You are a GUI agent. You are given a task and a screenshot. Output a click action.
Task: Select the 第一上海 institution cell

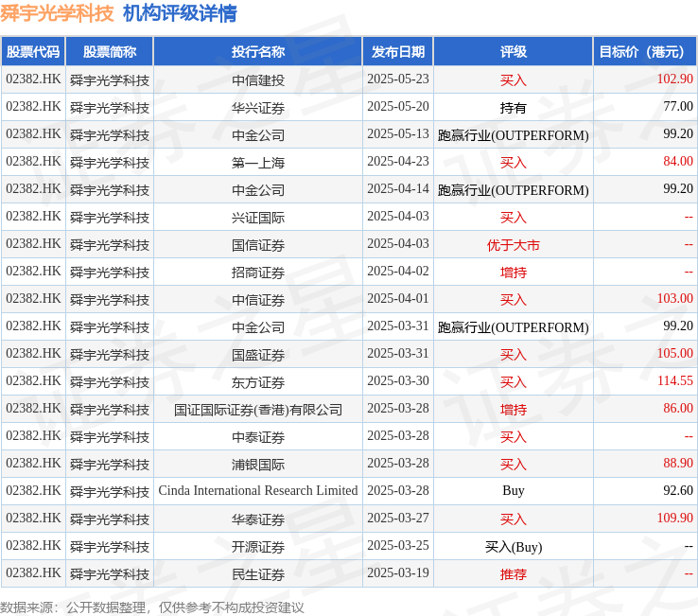(x=258, y=163)
